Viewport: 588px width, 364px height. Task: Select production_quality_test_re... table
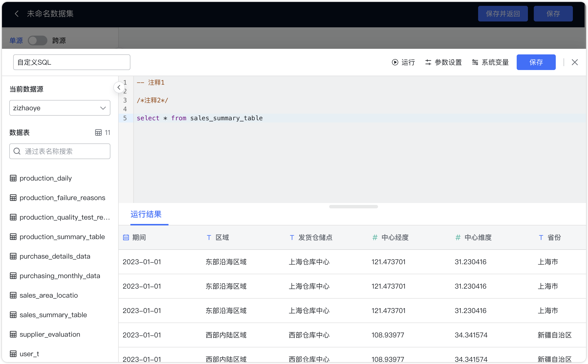tap(65, 217)
